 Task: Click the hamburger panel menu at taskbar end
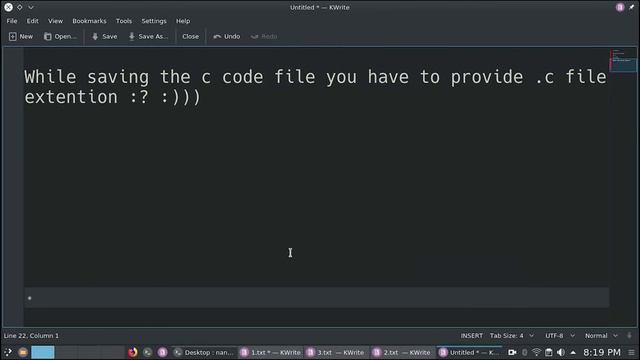[x=631, y=352]
